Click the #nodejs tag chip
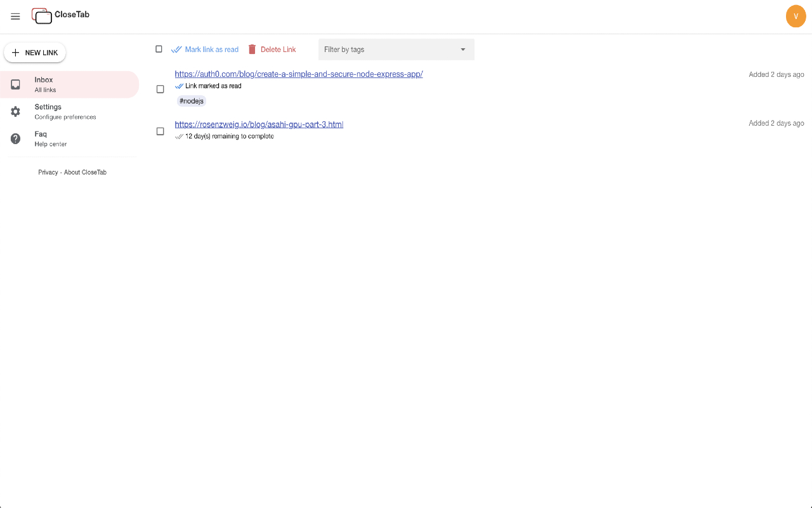Image resolution: width=812 pixels, height=508 pixels. pos(191,101)
